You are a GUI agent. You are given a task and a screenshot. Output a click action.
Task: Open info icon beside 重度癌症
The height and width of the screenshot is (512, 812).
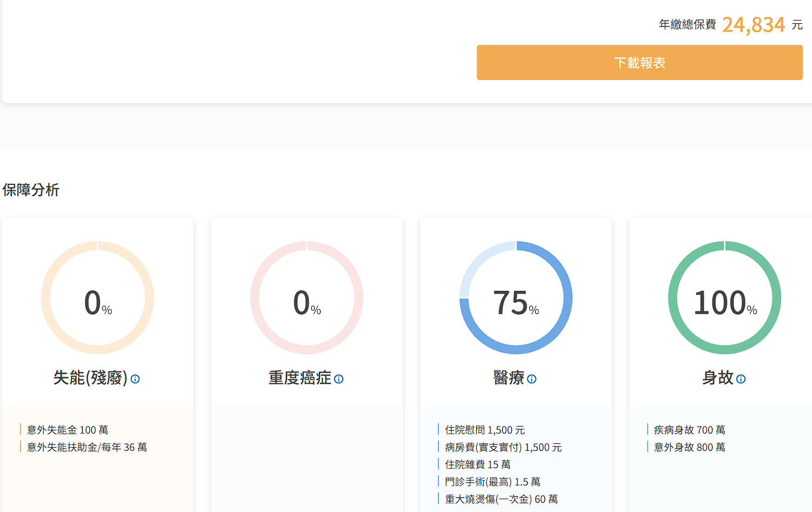tap(339, 379)
